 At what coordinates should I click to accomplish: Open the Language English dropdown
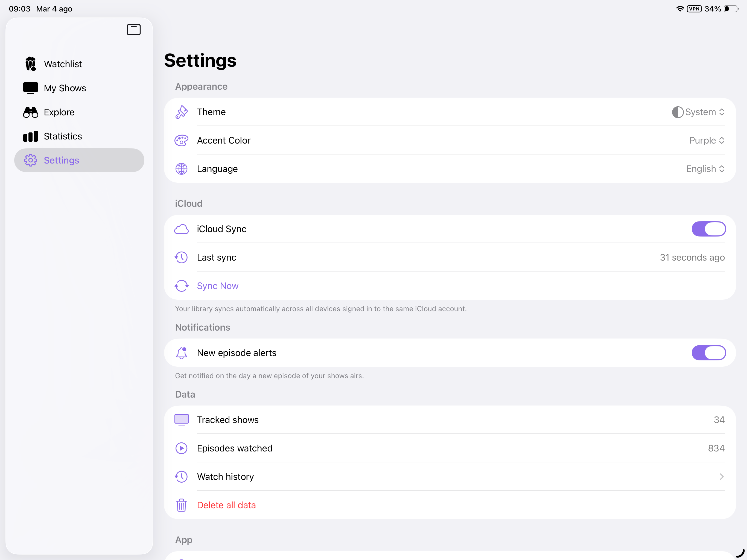[705, 168]
